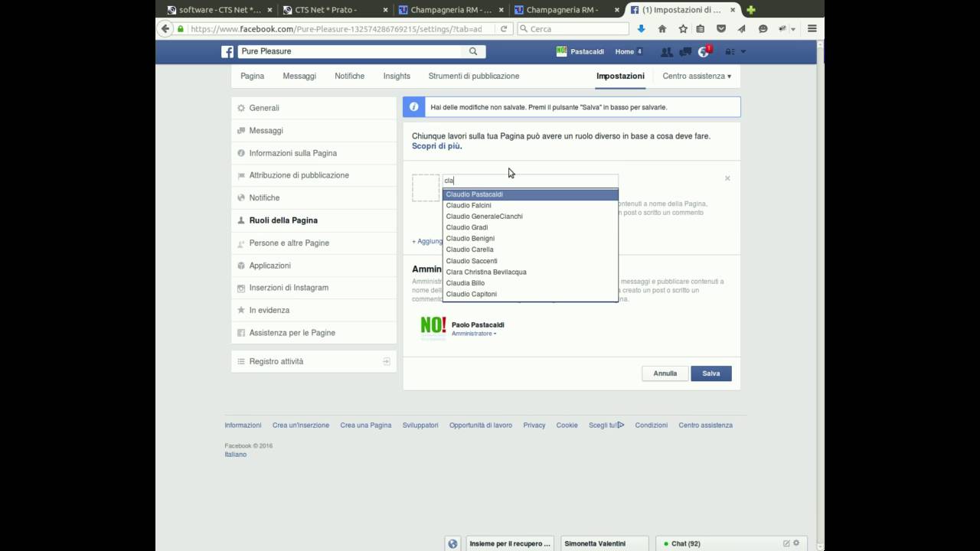Open Inserzioni di Instagram settings
980x551 pixels.
click(314, 288)
